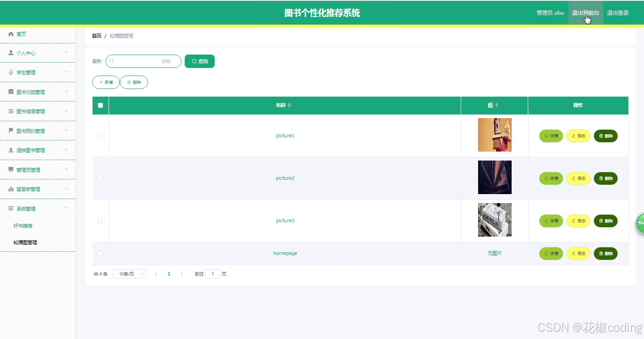Open the 10条/页 page size dropdown

[129, 274]
